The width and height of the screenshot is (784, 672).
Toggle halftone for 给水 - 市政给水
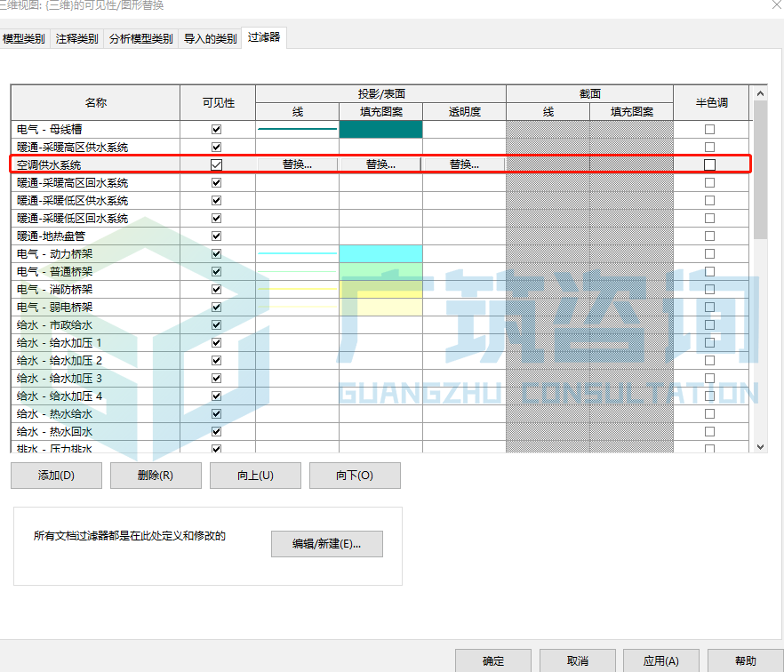pyautogui.click(x=708, y=324)
